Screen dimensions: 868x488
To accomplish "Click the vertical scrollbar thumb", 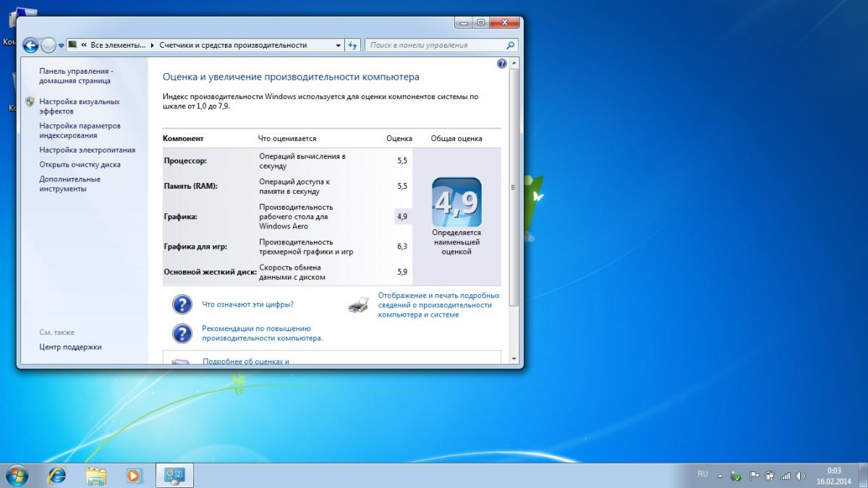I will click(514, 187).
